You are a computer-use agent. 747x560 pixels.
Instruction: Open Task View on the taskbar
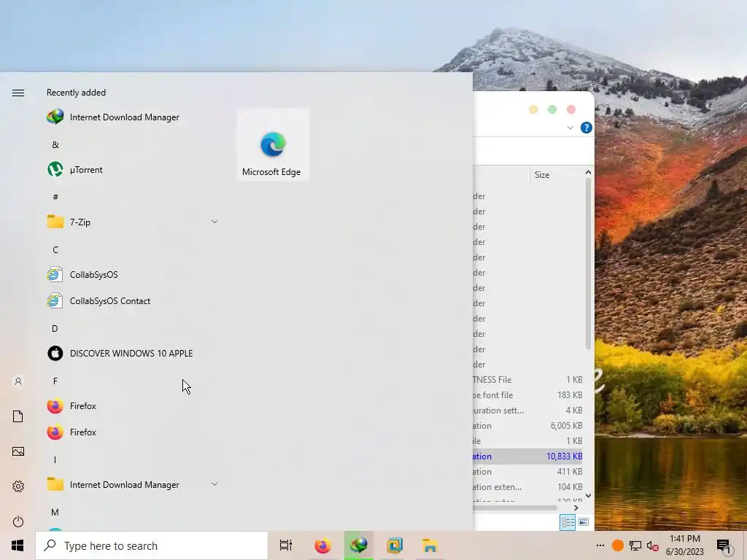pos(286,545)
